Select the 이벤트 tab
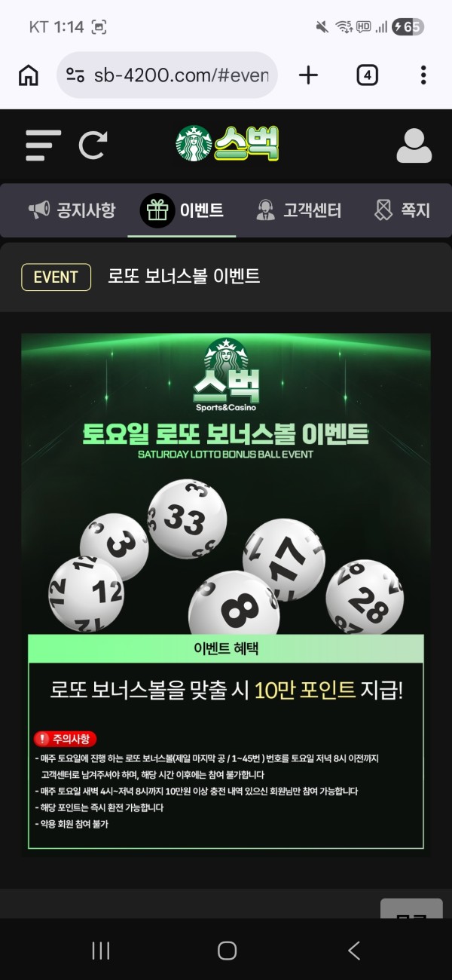The height and width of the screenshot is (980, 452). pyautogui.click(x=182, y=210)
